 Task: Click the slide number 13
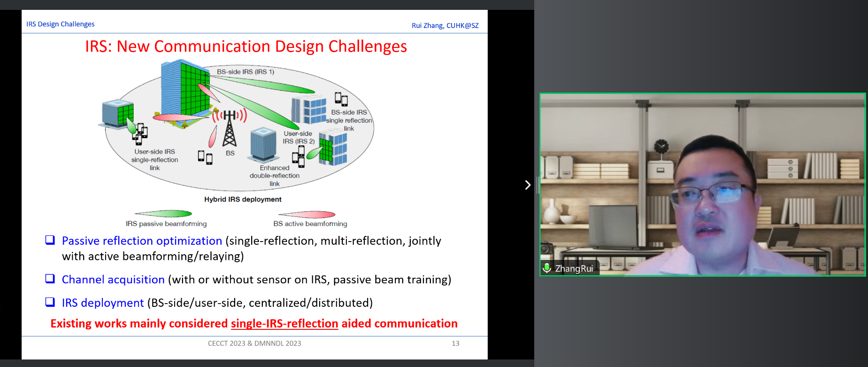[x=455, y=344]
